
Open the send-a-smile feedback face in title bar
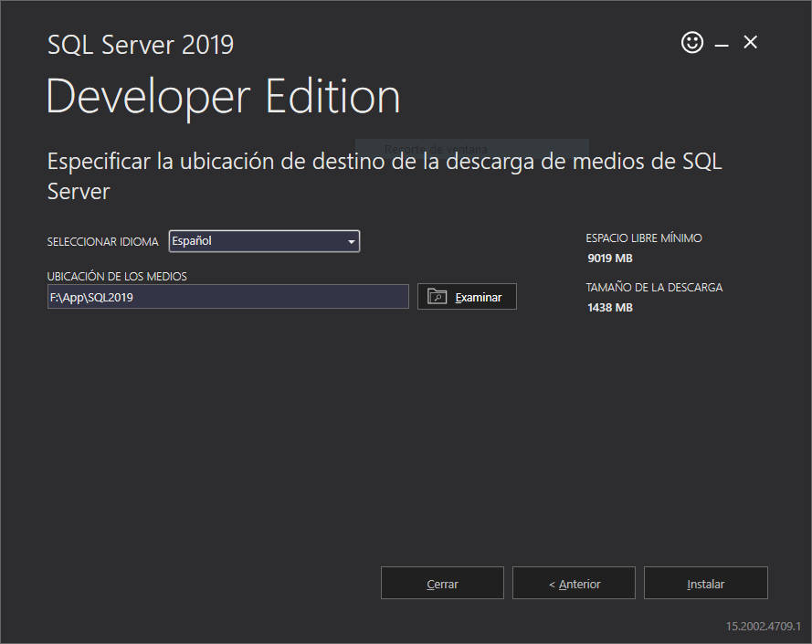point(692,42)
